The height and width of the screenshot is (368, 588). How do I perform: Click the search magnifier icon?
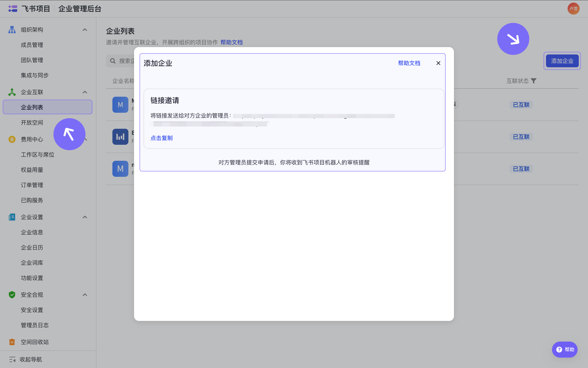113,61
